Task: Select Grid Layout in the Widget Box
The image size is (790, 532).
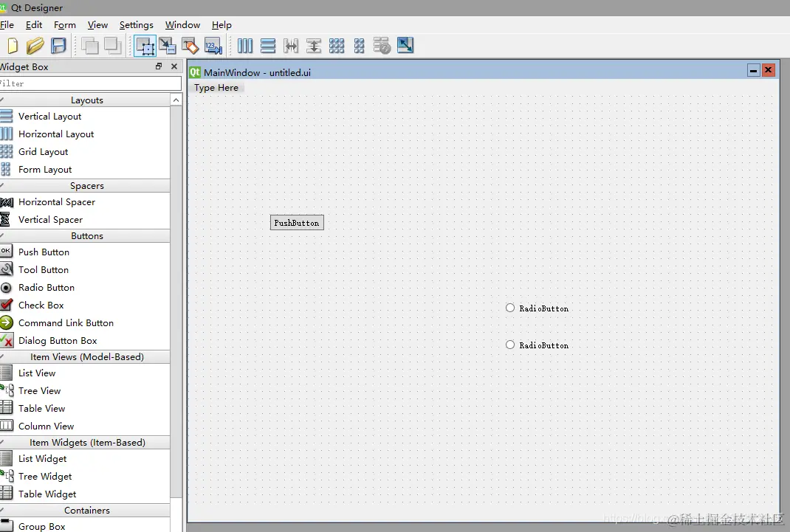Action: (85, 151)
